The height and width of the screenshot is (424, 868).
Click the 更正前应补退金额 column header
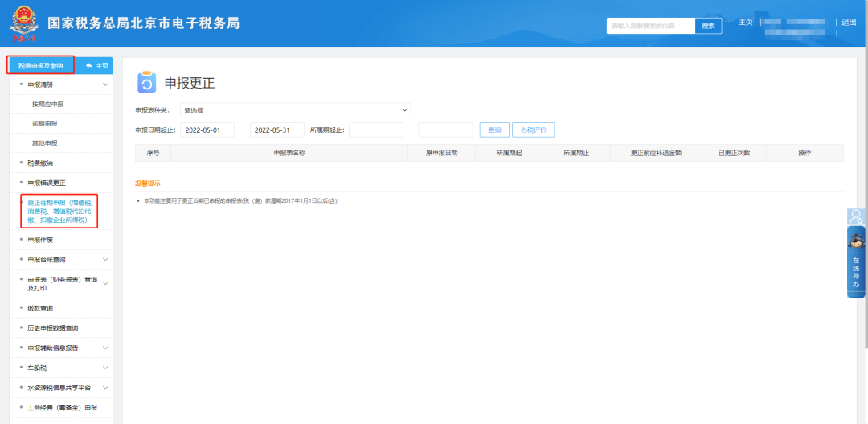coord(656,153)
